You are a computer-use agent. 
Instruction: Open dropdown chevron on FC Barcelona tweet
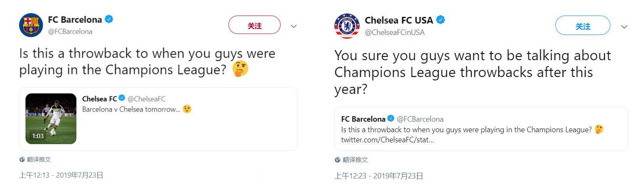click(x=294, y=26)
